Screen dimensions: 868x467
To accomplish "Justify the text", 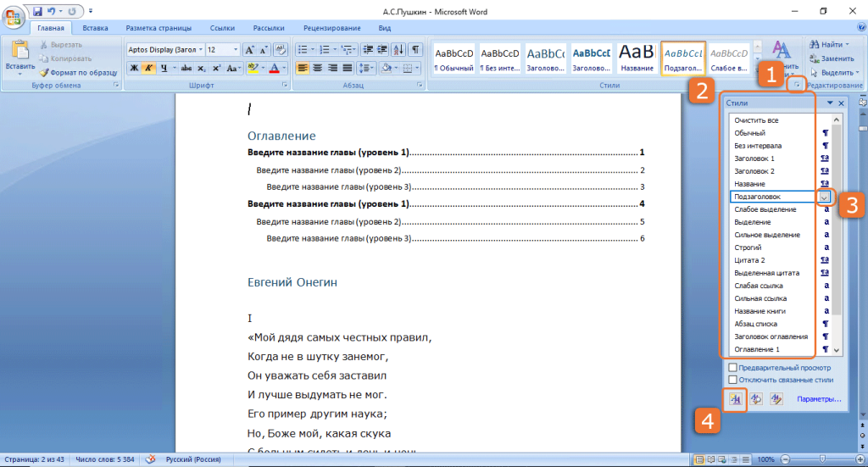I will tap(347, 68).
